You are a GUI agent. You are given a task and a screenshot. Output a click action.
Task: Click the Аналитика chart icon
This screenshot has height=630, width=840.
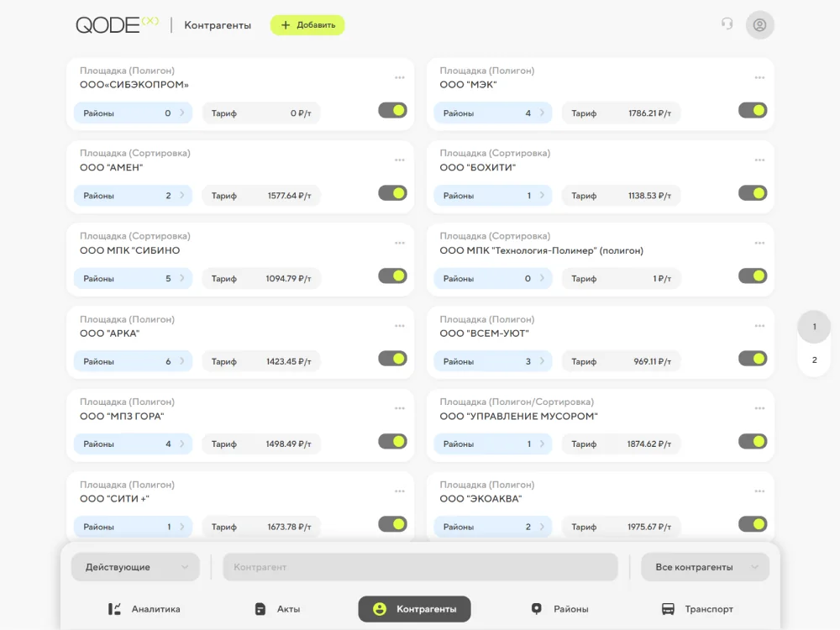coord(114,609)
